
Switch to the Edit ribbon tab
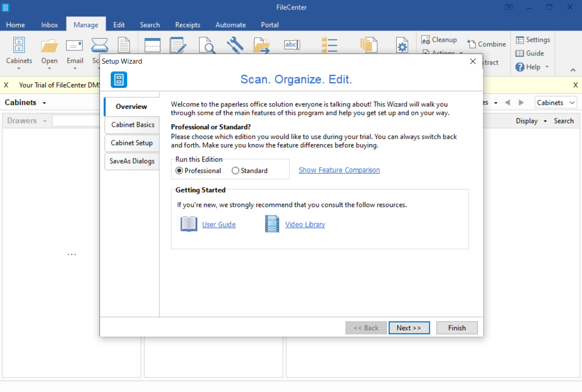point(119,25)
